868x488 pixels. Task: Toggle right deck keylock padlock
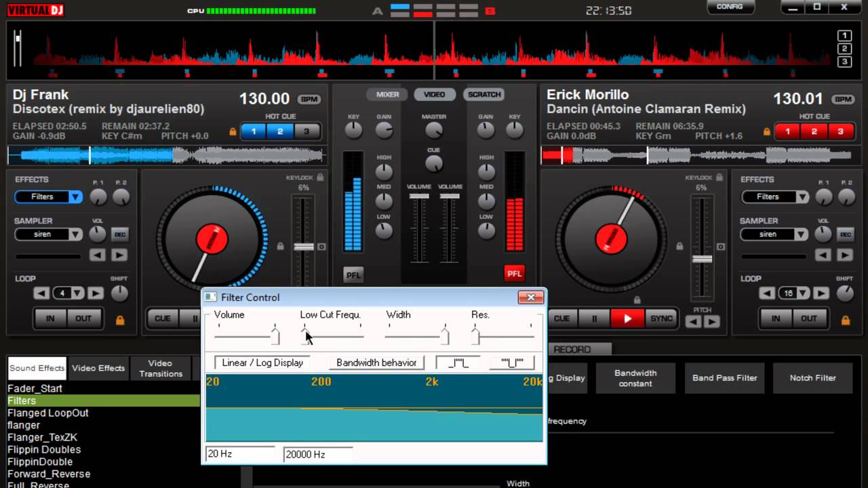point(719,178)
